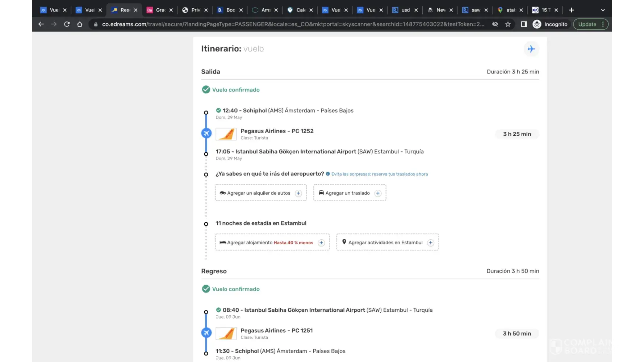Go to browser home page icon
The width and height of the screenshot is (644, 362).
click(x=80, y=24)
